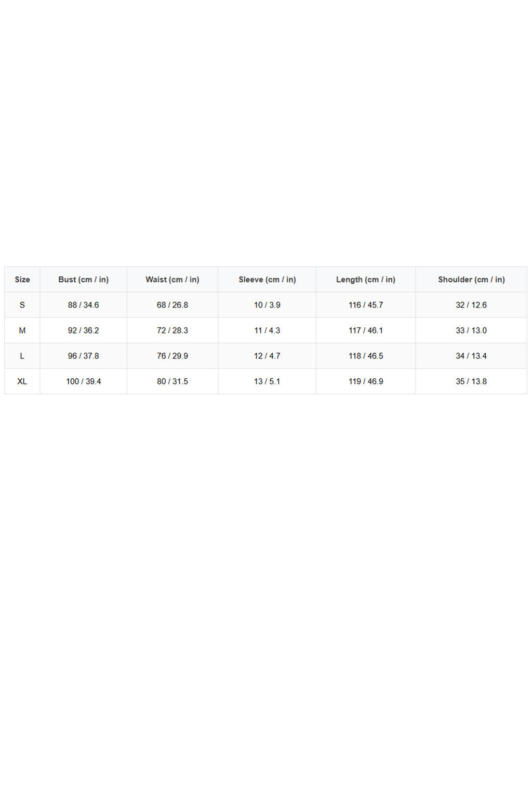The image size is (532, 798).
Task: Select sleeve value 10 / 3.9
Action: pos(267,305)
